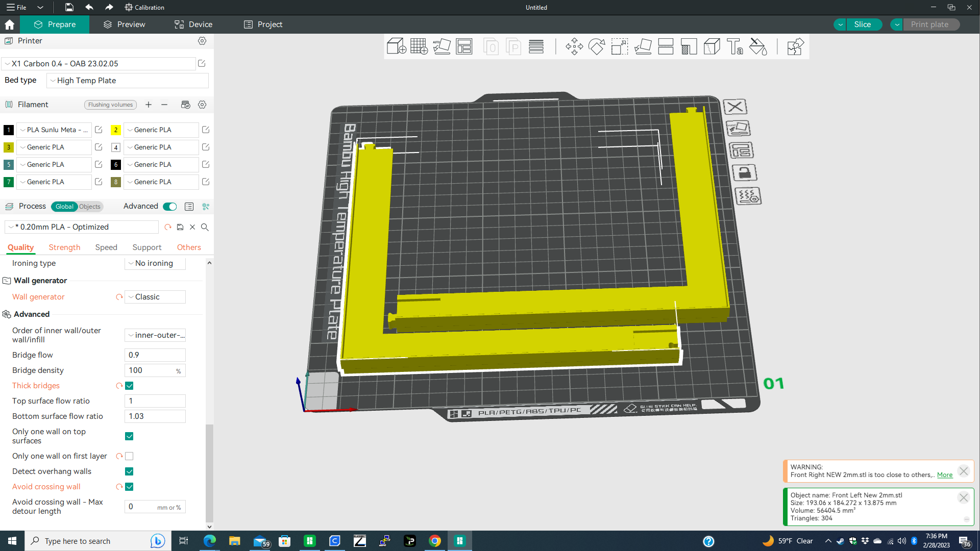This screenshot has height=551, width=980.
Task: Open filament 2 Generic PLA dropdown
Action: 161,130
